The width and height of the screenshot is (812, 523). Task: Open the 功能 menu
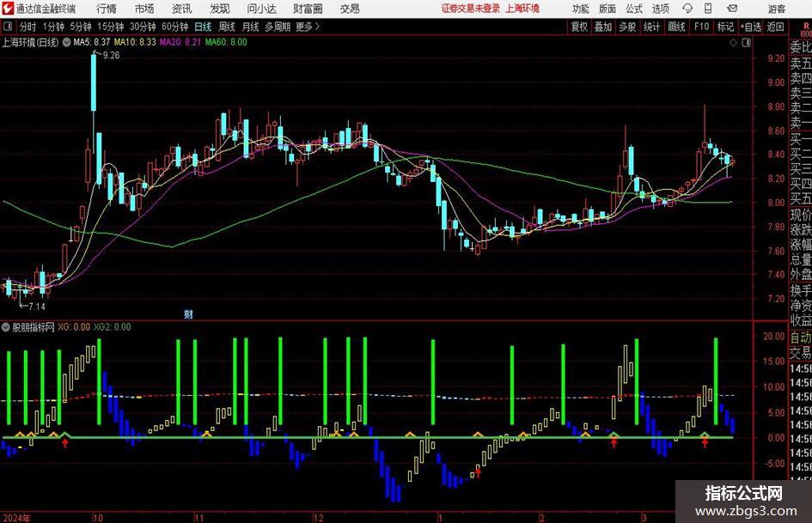click(x=581, y=9)
